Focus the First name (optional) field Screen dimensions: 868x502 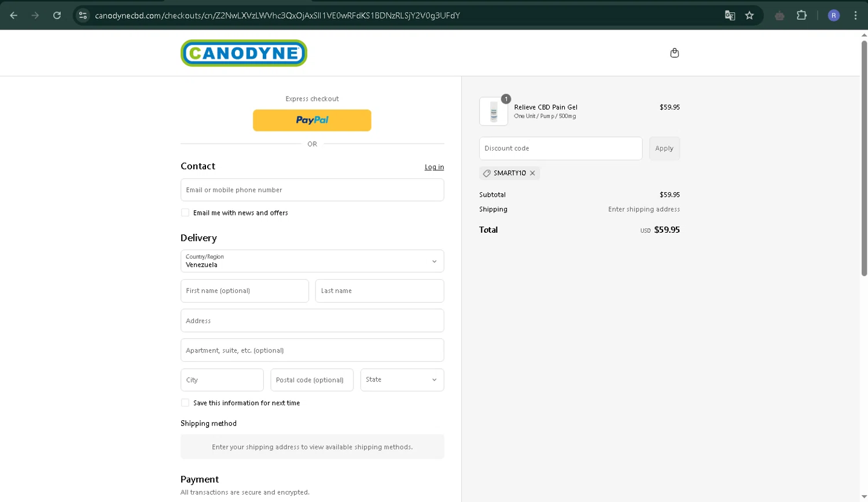[x=245, y=291]
